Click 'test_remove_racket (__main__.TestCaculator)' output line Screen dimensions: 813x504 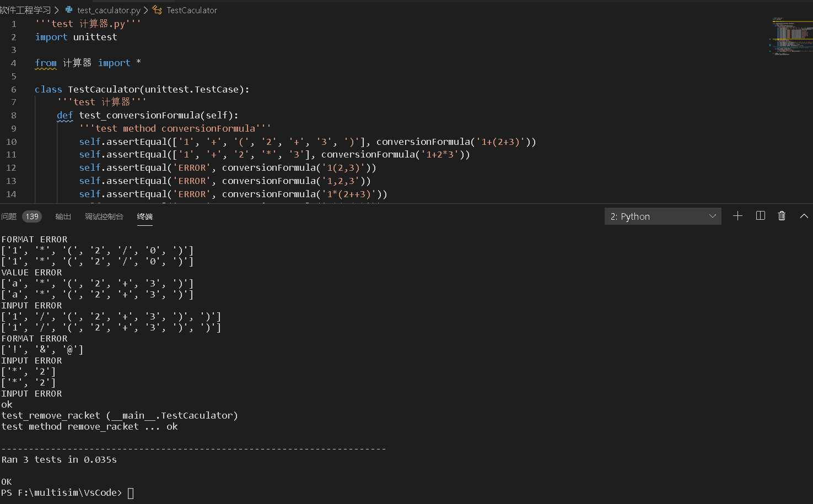coord(120,415)
